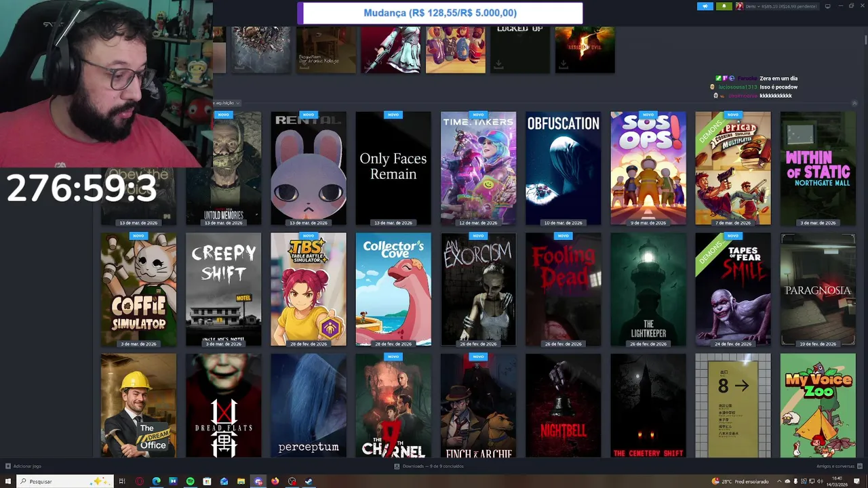The width and height of the screenshot is (868, 488).
Task: Open Firefox from the taskbar
Action: (x=275, y=481)
